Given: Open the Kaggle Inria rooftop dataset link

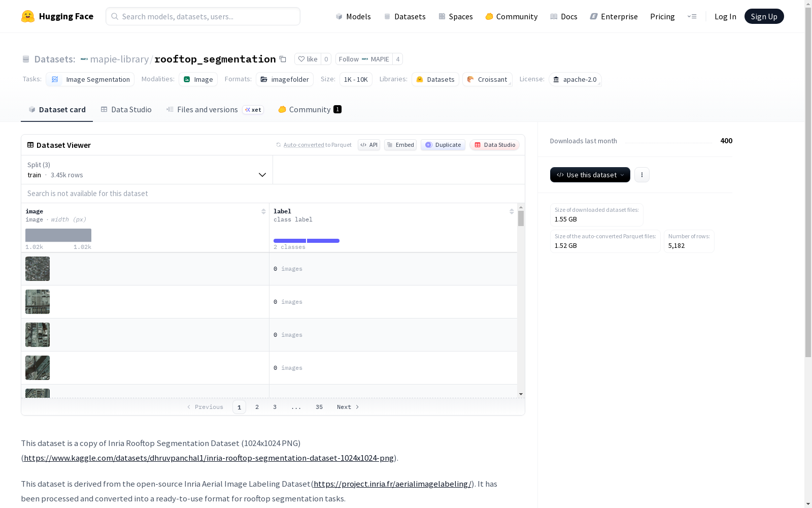Looking at the screenshot, I should (x=209, y=458).
